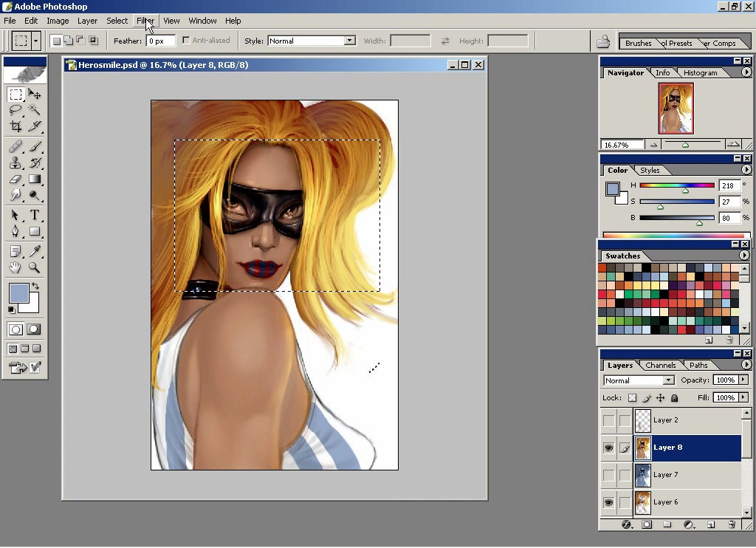Image resolution: width=756 pixels, height=548 pixels.
Task: Show Layer 7 visibility
Action: click(609, 475)
